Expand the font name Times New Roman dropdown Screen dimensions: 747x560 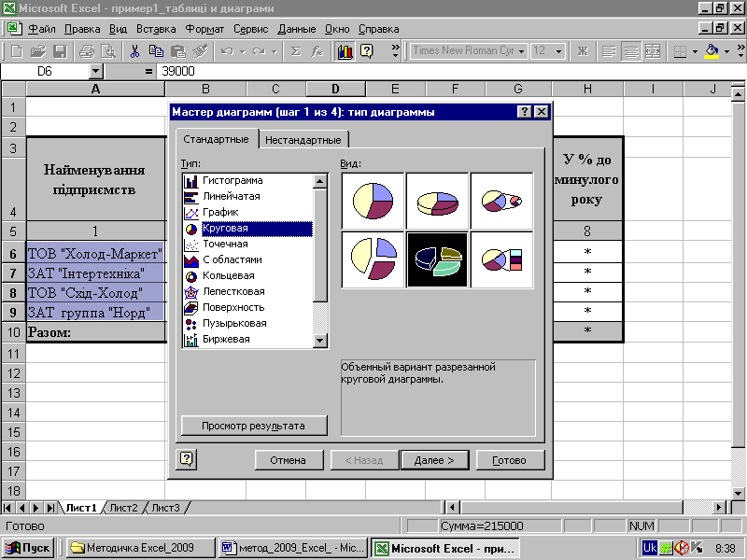(522, 51)
